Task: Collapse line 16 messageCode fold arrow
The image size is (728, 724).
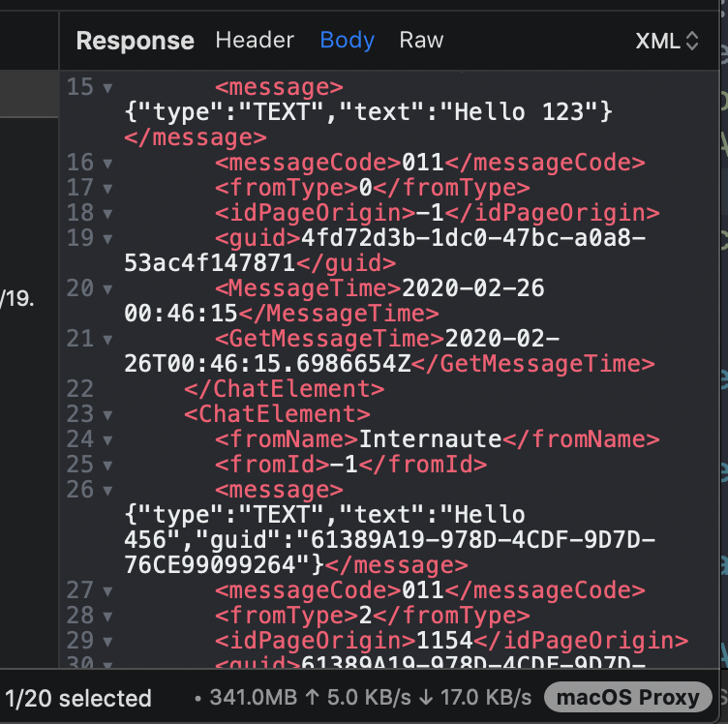Action: coord(107,164)
